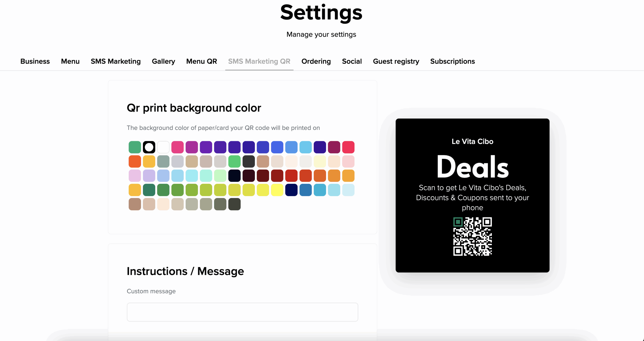Select the gray-teal swatch in second row

pyautogui.click(x=163, y=161)
